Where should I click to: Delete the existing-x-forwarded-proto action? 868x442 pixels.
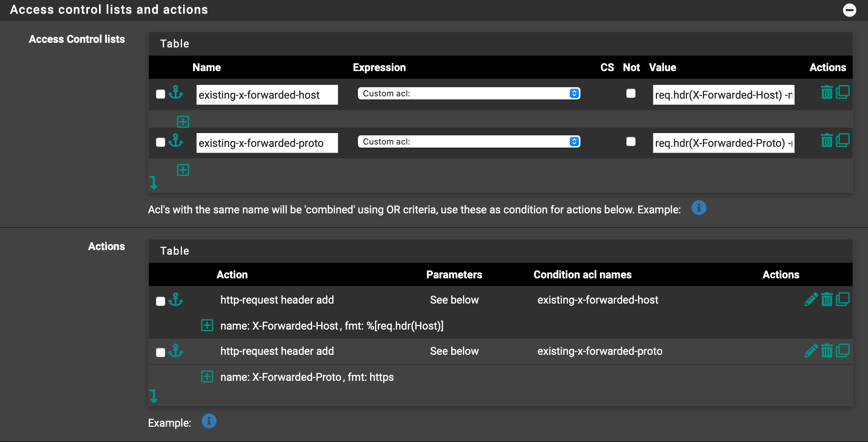[x=827, y=351]
